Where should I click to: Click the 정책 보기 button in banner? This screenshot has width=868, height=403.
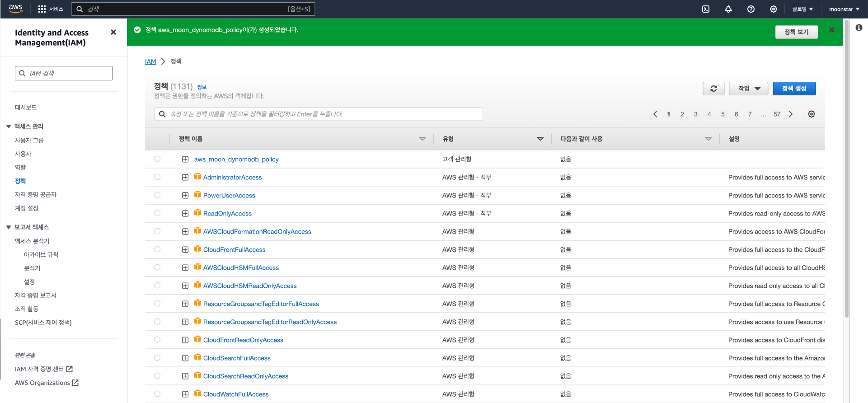point(797,32)
